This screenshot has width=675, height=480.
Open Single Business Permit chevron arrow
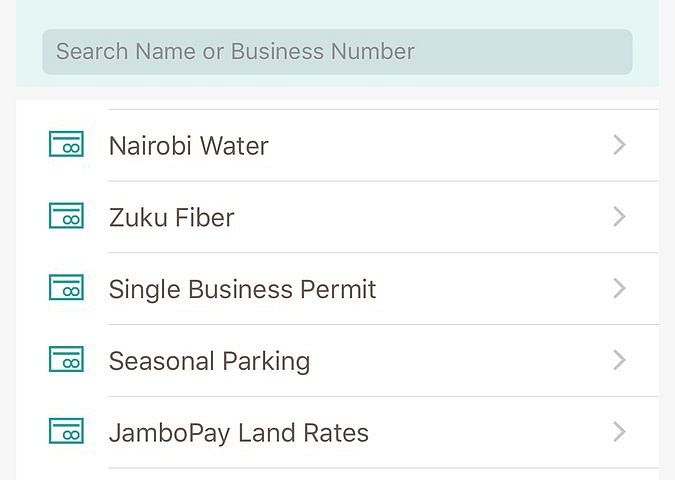619,288
